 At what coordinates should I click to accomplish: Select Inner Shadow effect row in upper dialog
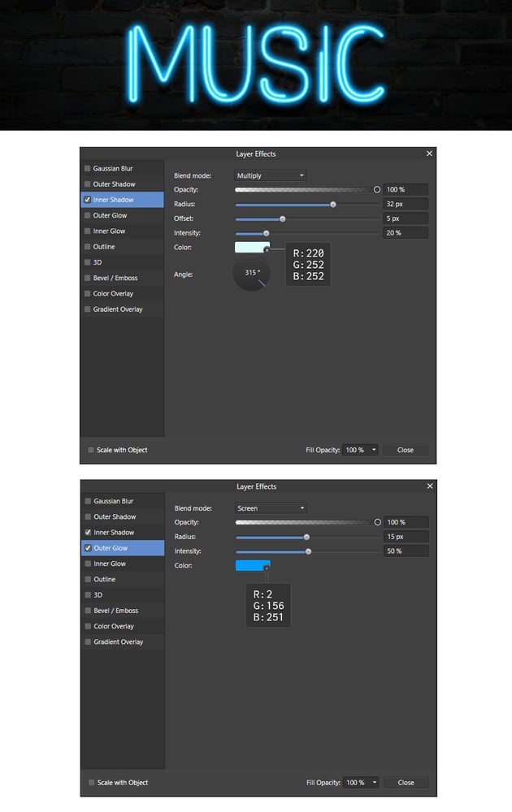pyautogui.click(x=123, y=200)
